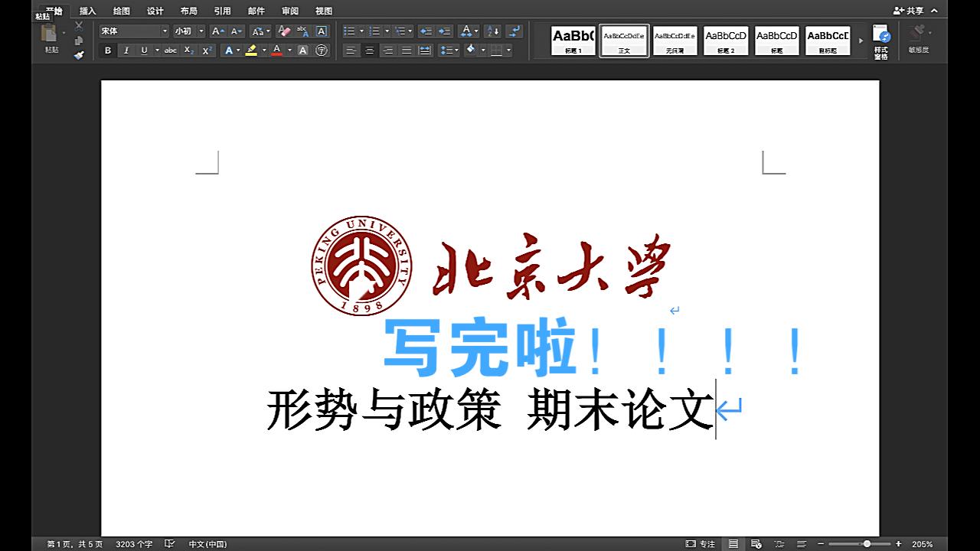Viewport: 980px width, 551px height.
Task: Increase paragraph indent
Action: pyautogui.click(x=444, y=31)
